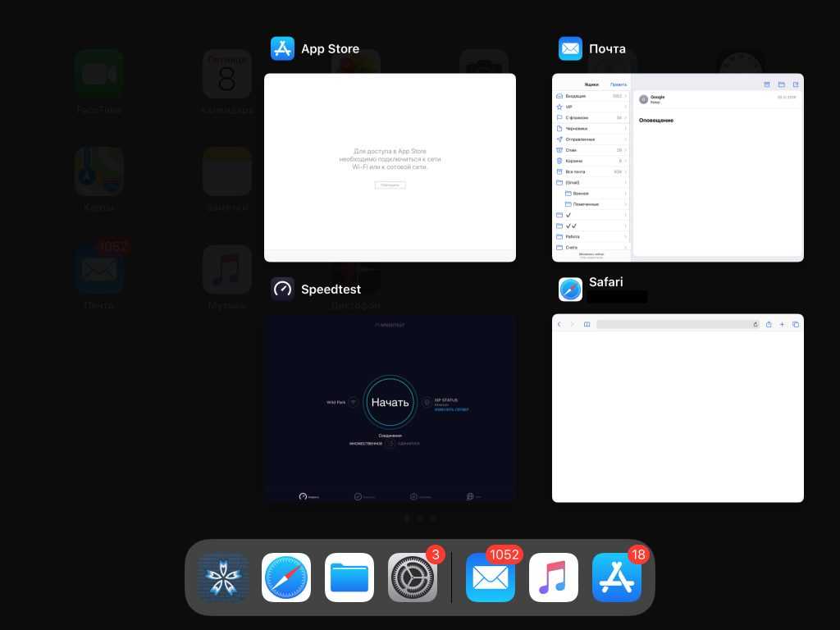Tap the reload icon in Safari address bar
The width and height of the screenshot is (840, 630).
(756, 324)
